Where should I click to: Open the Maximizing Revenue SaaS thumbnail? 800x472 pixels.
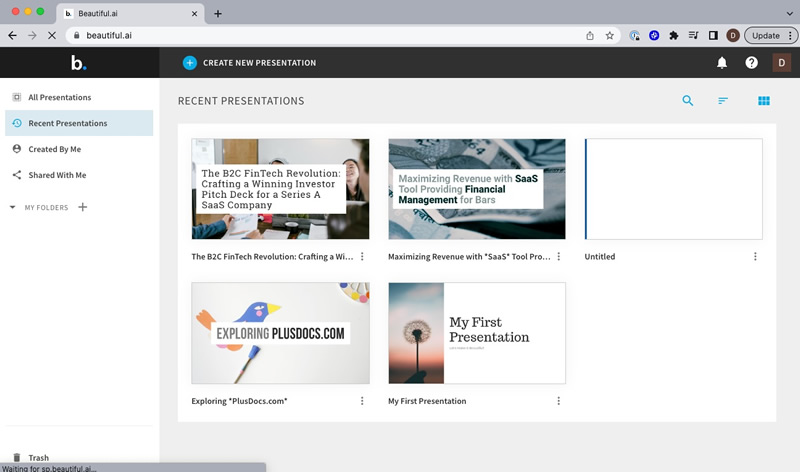[477, 189]
